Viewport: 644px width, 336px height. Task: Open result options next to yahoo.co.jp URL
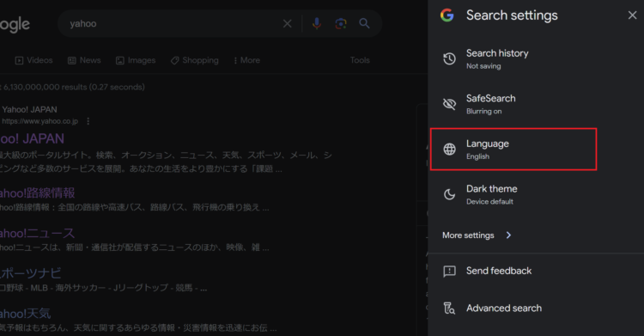88,121
